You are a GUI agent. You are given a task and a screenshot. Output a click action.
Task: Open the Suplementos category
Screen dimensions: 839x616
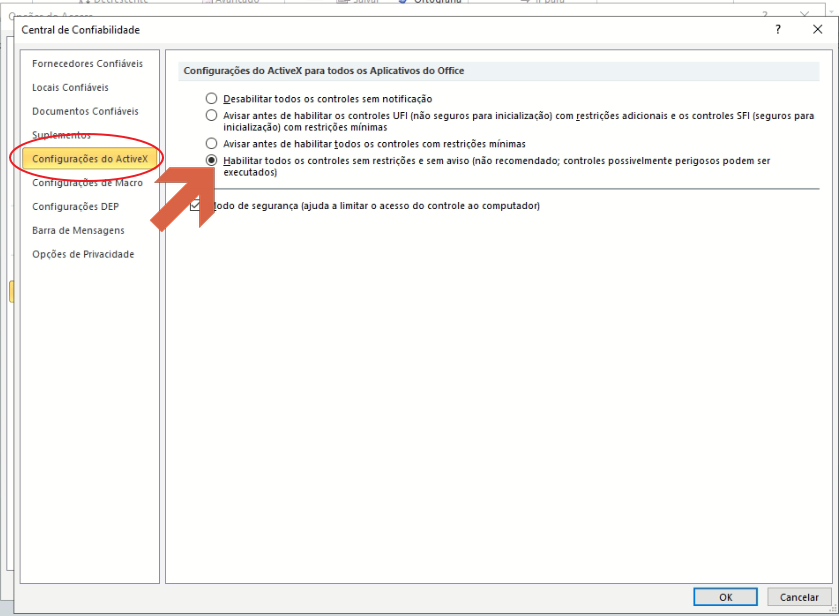click(61, 135)
